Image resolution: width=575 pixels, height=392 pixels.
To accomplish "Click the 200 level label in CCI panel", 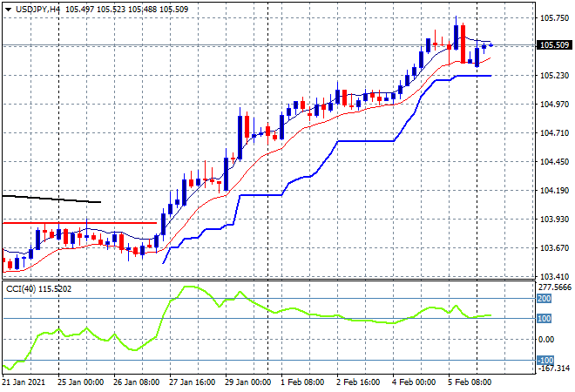I will [545, 299].
